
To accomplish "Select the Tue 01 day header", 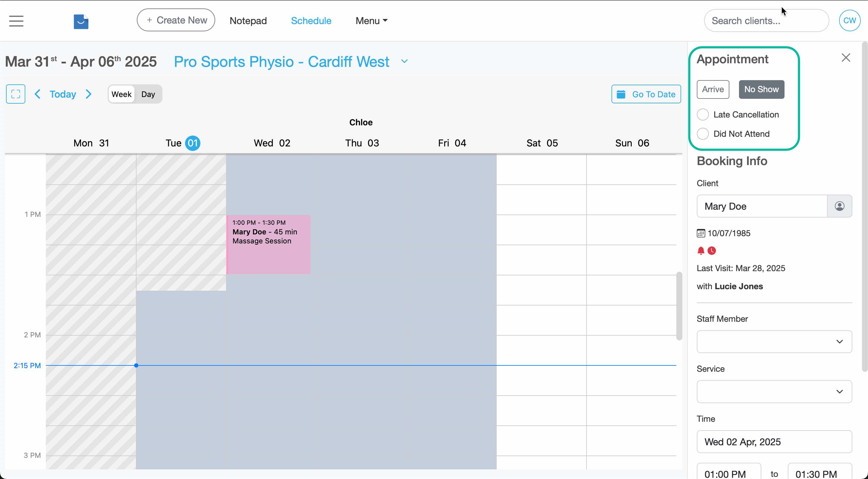I will 183,143.
